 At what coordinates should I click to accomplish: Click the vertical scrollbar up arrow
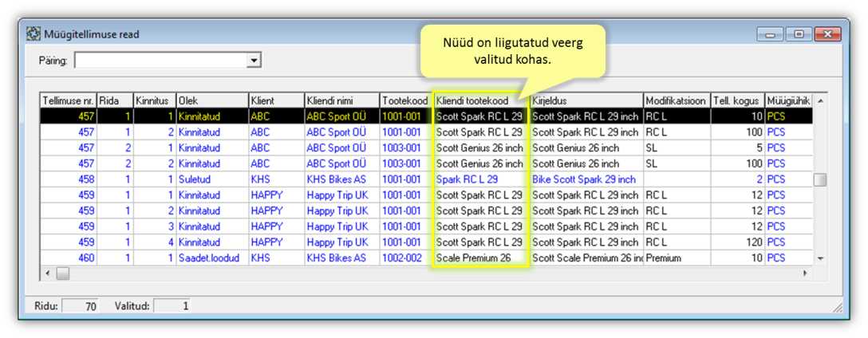820,100
